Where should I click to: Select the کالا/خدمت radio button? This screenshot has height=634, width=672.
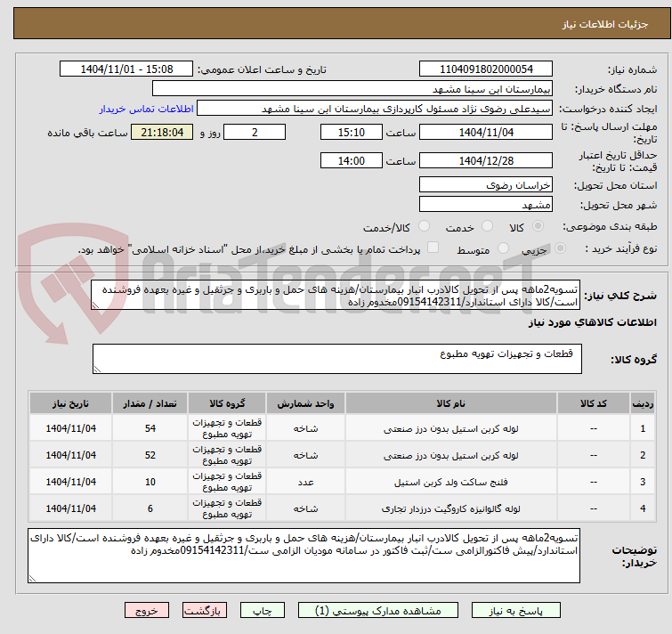[x=424, y=226]
